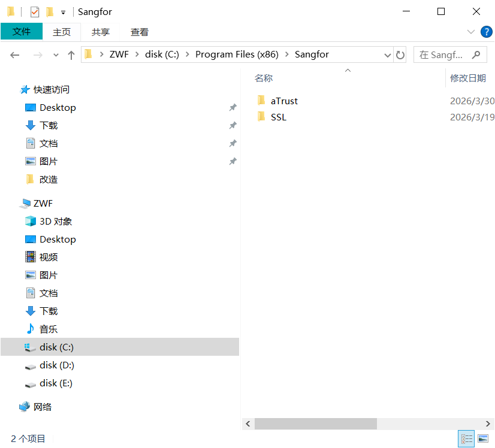
Task: Open Desktop under ZWF
Action: [58, 240]
